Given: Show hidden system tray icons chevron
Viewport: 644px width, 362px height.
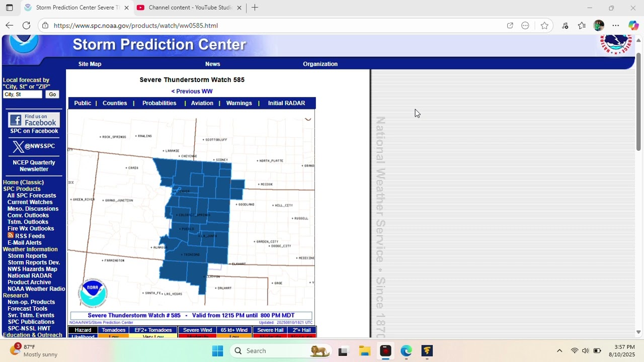Looking at the screenshot, I should [x=559, y=351].
